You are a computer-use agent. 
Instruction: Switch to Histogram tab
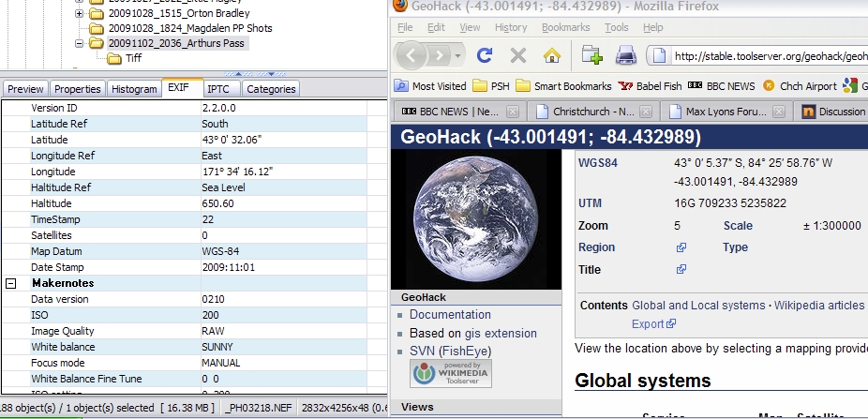point(134,88)
